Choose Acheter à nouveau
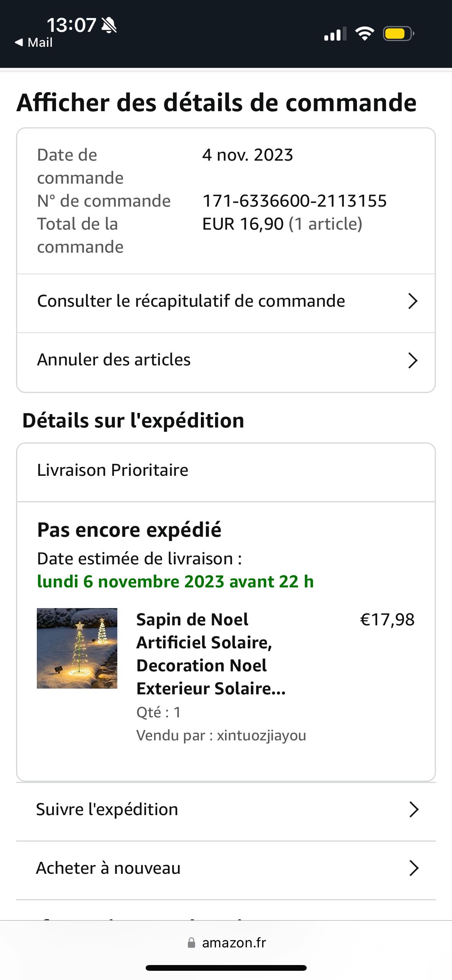Image resolution: width=452 pixels, height=980 pixels. pos(108,868)
